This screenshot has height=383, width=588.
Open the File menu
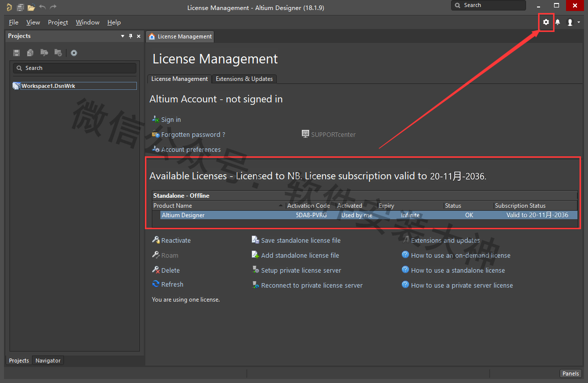13,22
